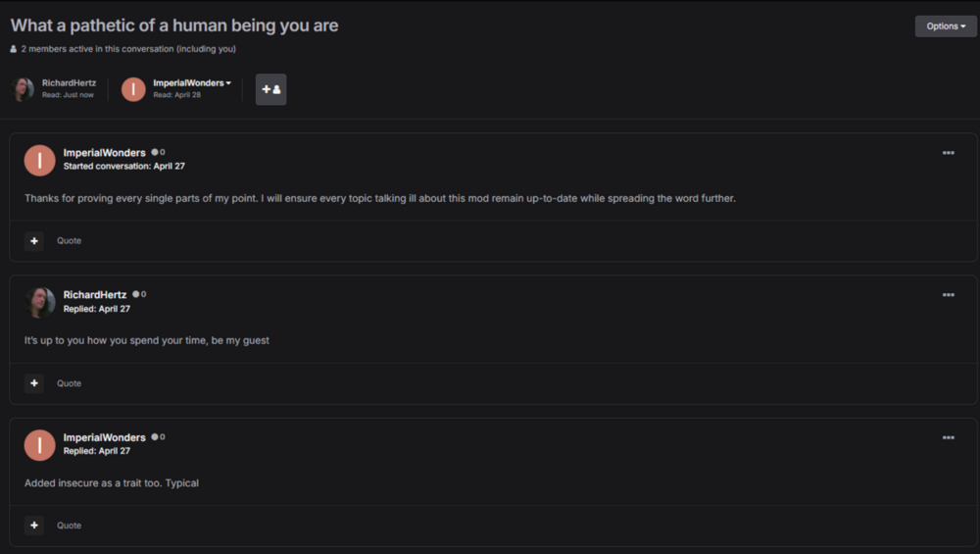Quote the 'Added insecure as a trait' message

(x=69, y=526)
